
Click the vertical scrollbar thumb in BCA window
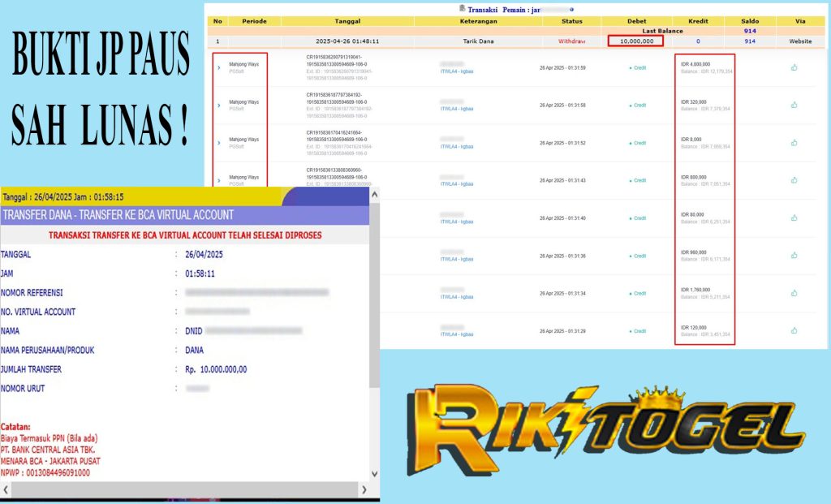(x=375, y=295)
